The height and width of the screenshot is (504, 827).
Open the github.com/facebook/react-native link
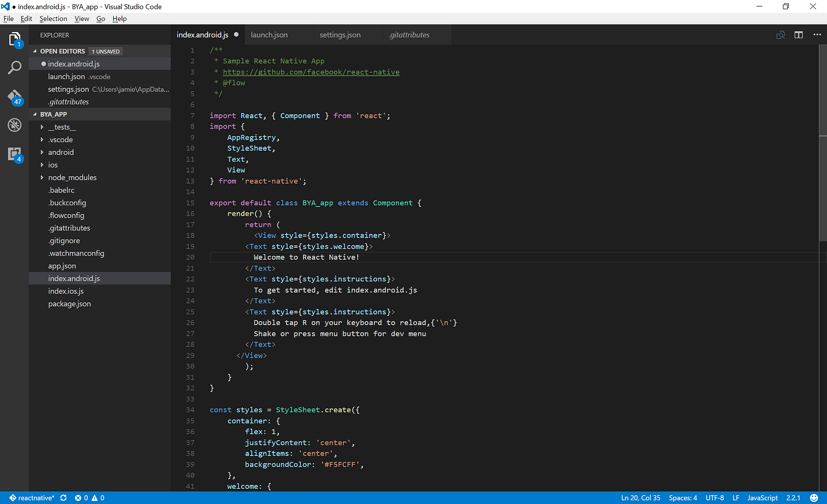311,72
